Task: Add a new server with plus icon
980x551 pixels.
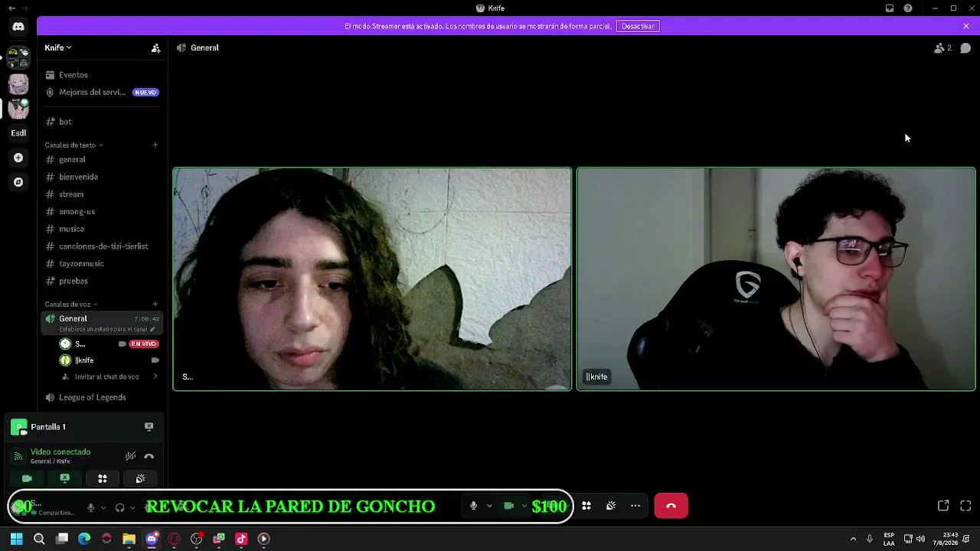Action: (x=18, y=158)
